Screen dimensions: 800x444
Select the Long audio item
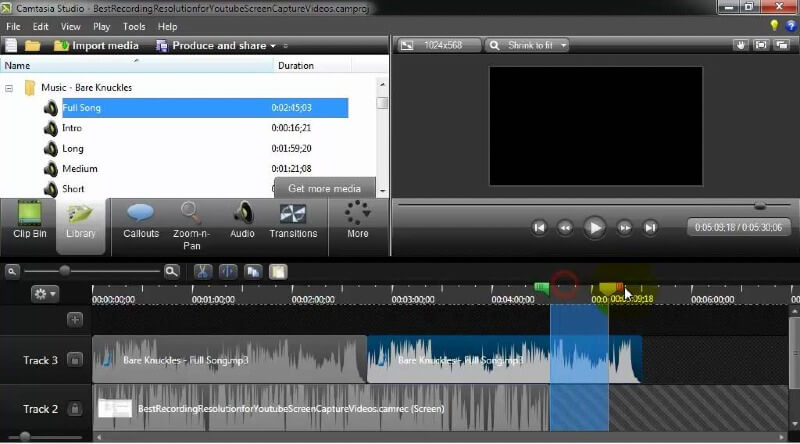click(72, 149)
